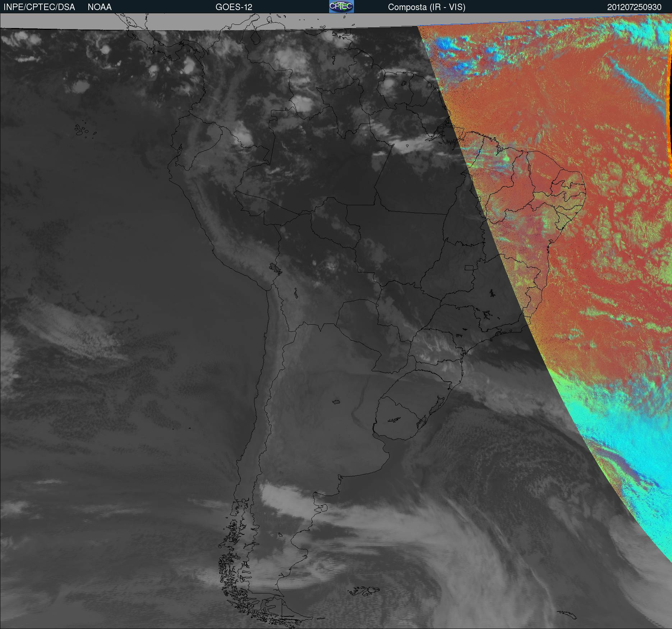Click the NOAA label in the header
The height and width of the screenshot is (629, 672).
[100, 7]
